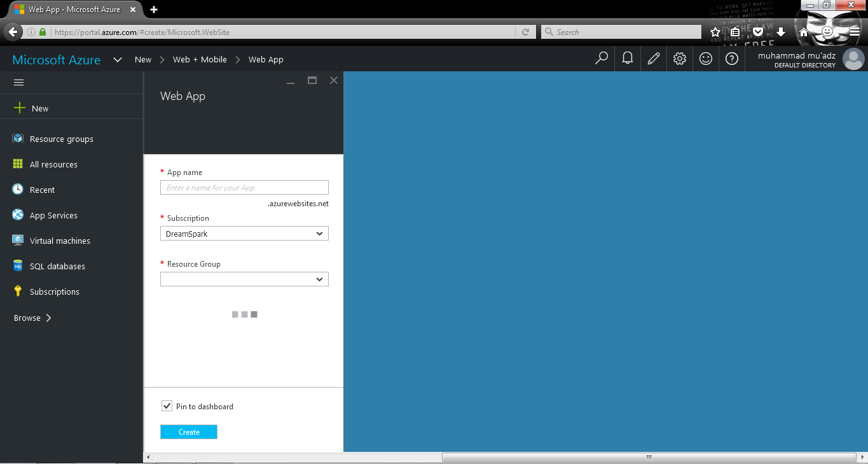Click the Resource groups cube icon
Image resolution: width=868 pixels, height=464 pixels.
[x=18, y=138]
